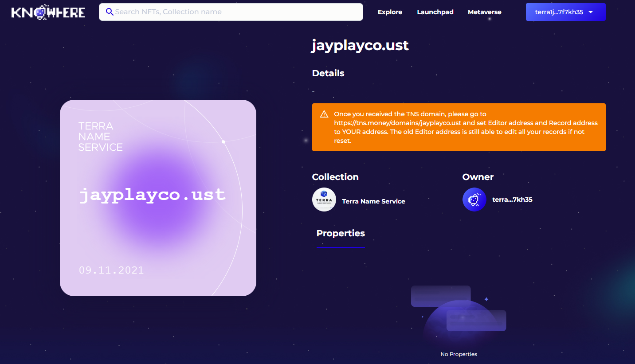Open the Knowhere logo home link

click(x=48, y=12)
